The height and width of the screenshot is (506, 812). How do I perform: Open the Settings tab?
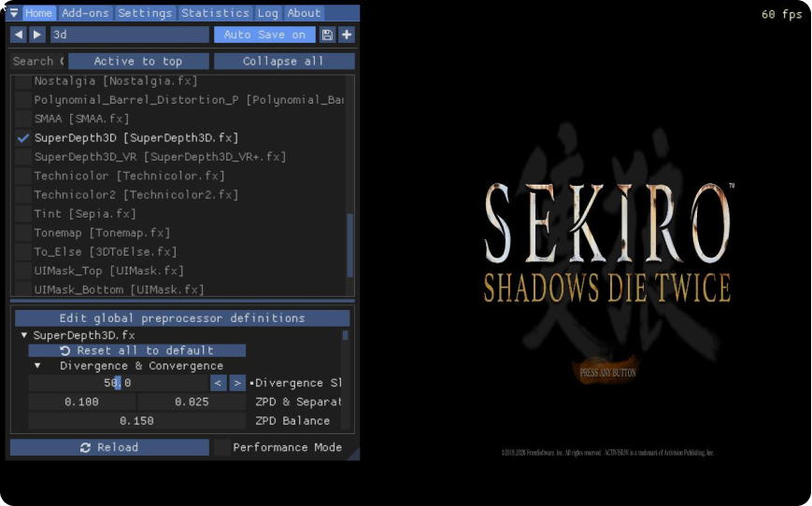click(145, 13)
